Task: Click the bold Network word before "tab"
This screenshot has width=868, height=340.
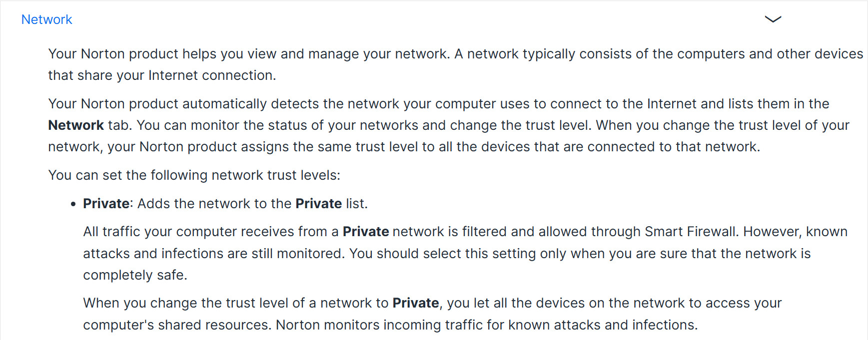Action: [76, 125]
